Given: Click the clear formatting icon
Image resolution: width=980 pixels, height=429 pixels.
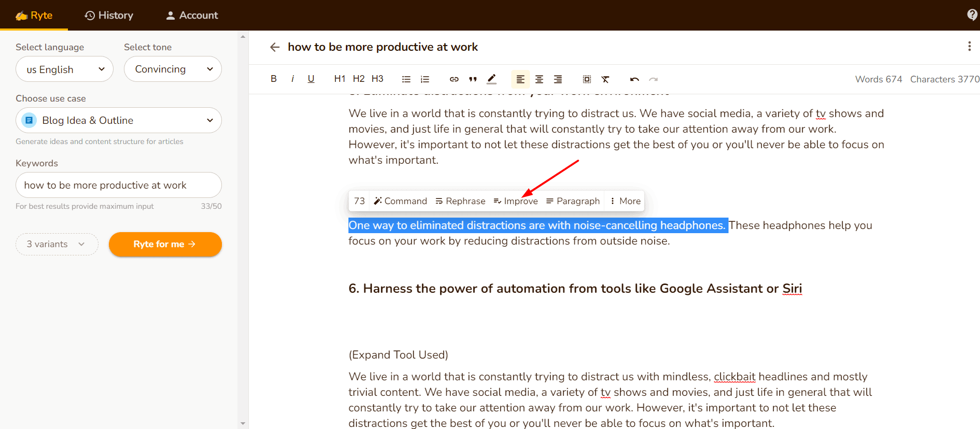Looking at the screenshot, I should click(x=605, y=79).
